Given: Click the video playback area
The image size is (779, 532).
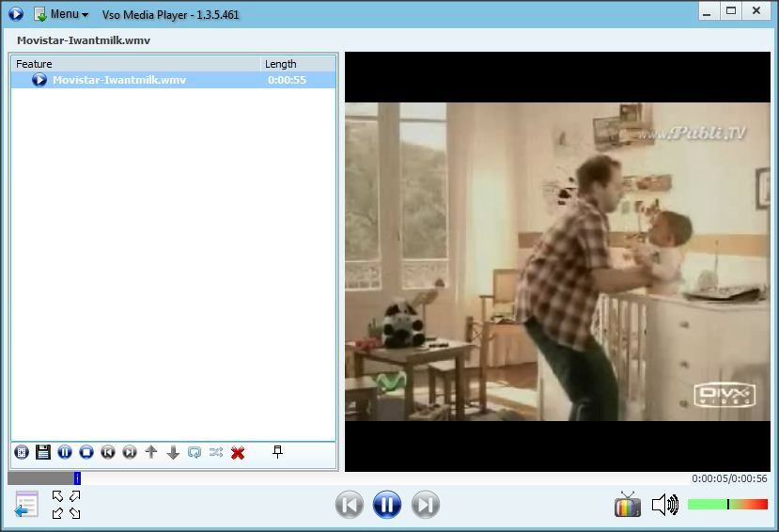Looking at the screenshot, I should [x=557, y=262].
